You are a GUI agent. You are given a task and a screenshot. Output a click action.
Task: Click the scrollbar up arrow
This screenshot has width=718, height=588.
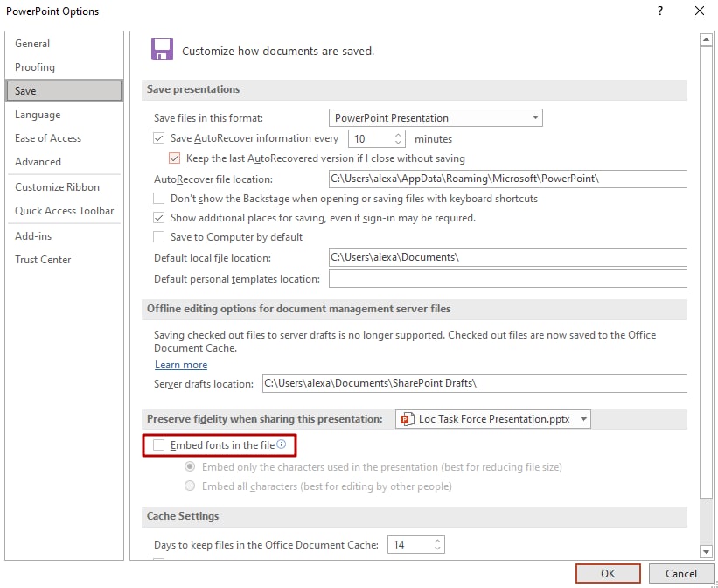click(706, 40)
